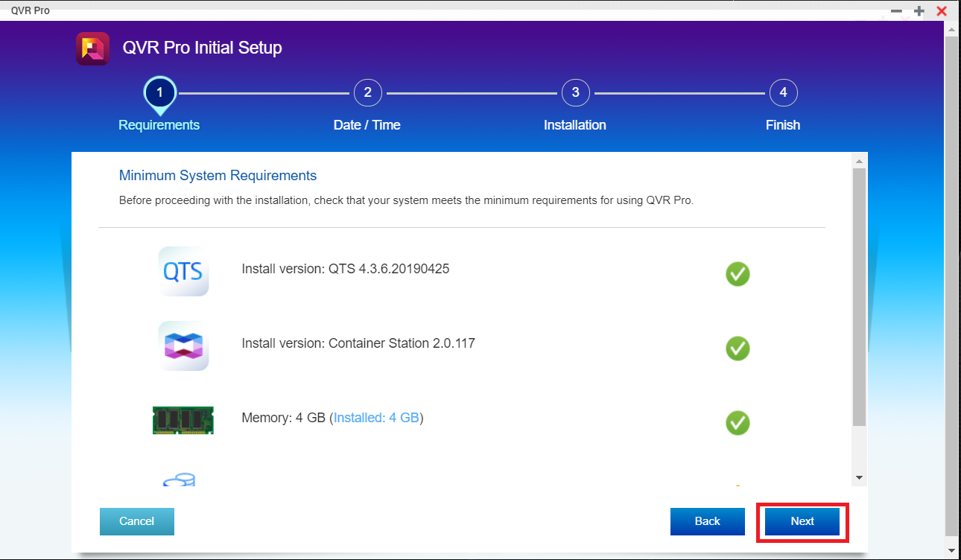Click the Requirements step label
This screenshot has width=961, height=560.
[x=159, y=125]
